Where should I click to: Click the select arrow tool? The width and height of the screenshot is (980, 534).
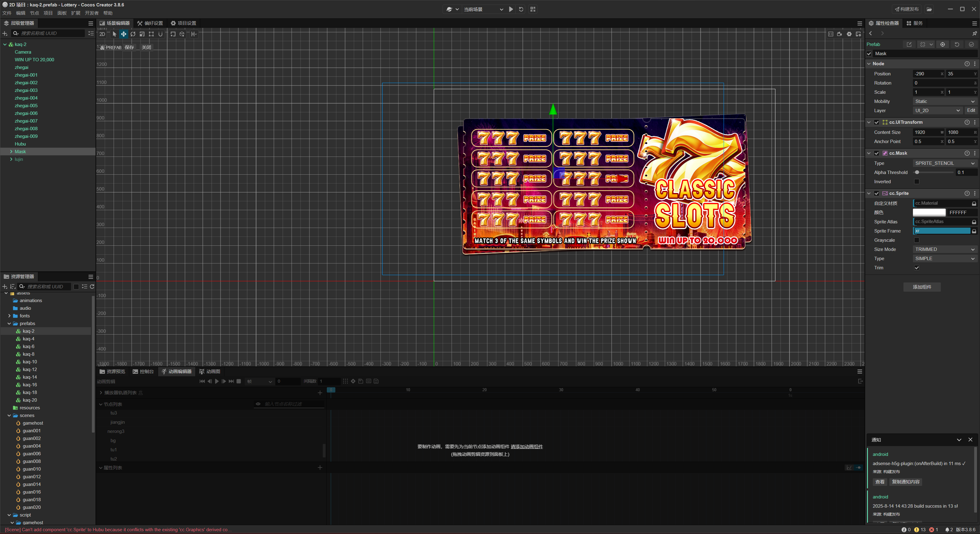[x=115, y=34]
